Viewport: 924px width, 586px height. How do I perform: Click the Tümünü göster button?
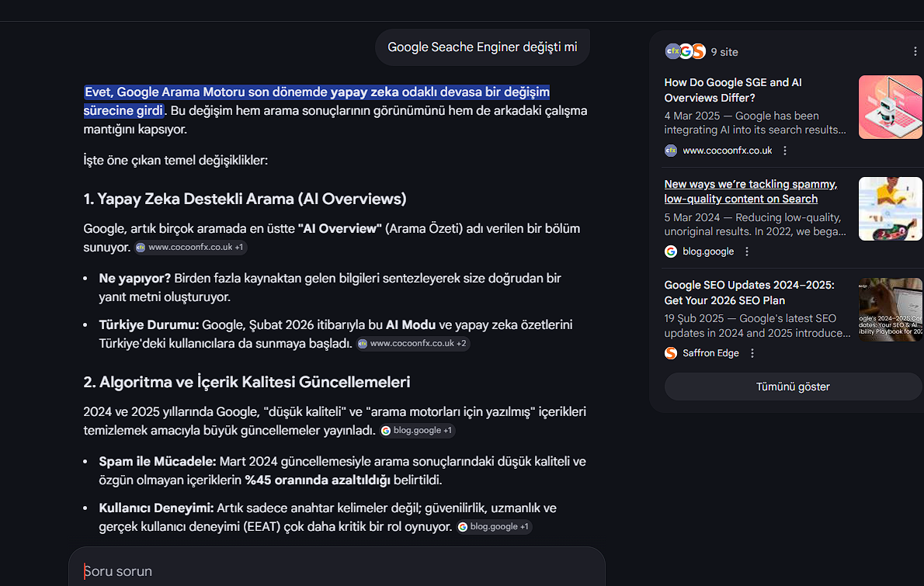(x=793, y=387)
